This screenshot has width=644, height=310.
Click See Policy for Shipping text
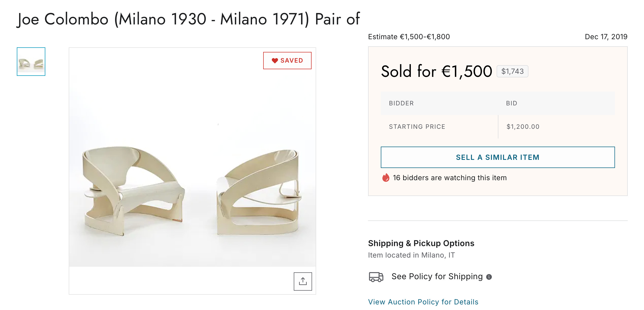[x=437, y=276]
